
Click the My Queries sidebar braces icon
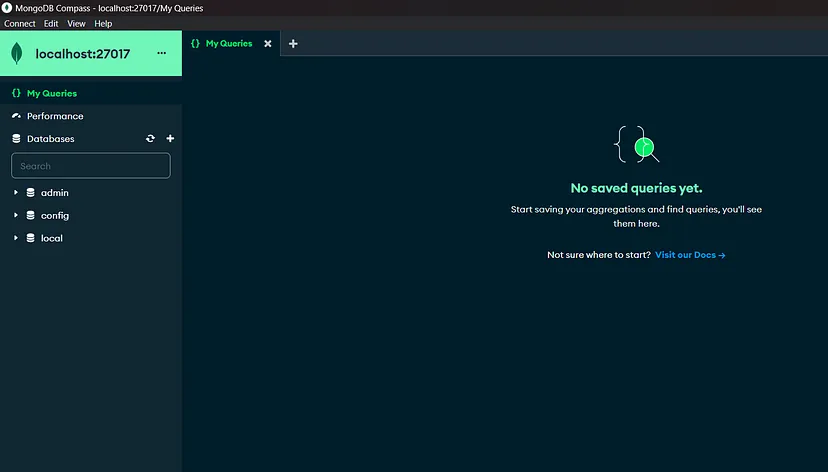pos(16,93)
